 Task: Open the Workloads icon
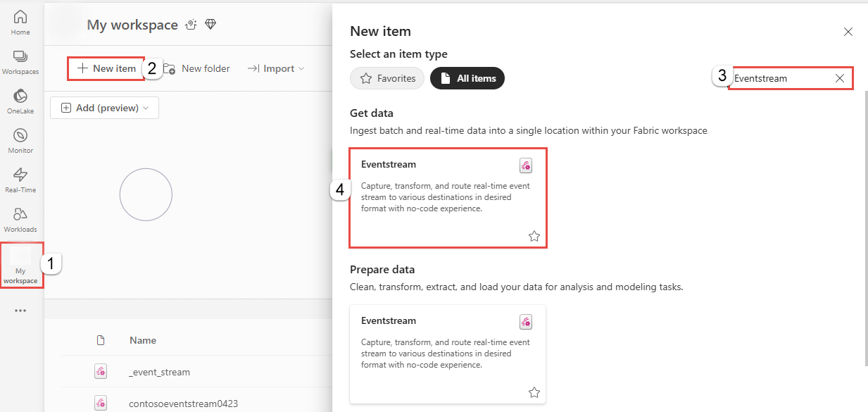tap(20, 219)
